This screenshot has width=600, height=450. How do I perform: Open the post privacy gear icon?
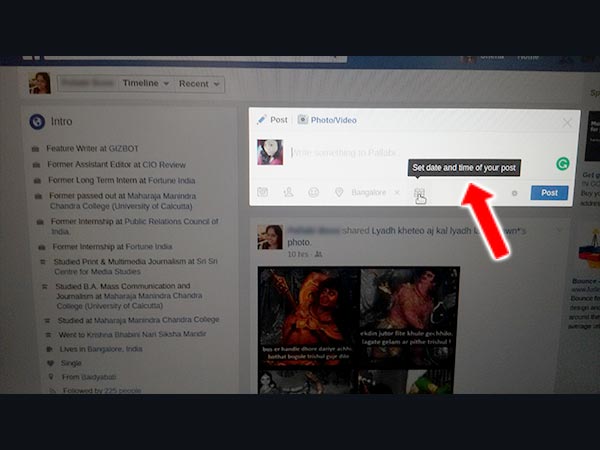514,193
